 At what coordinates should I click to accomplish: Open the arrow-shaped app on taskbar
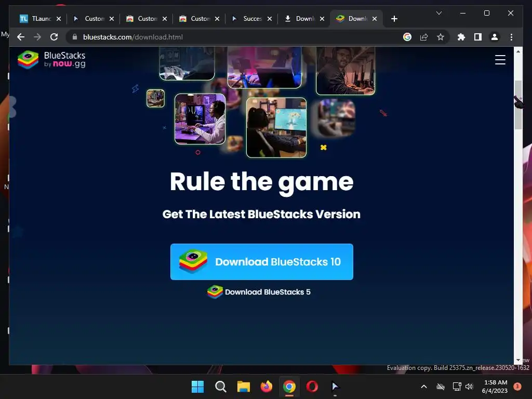pos(335,387)
